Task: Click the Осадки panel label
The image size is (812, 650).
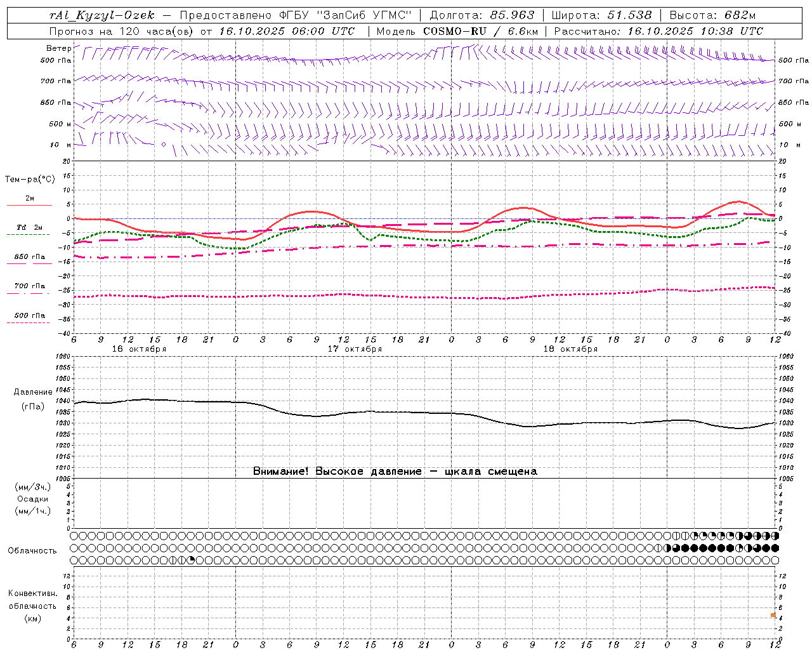Action: coord(33,499)
